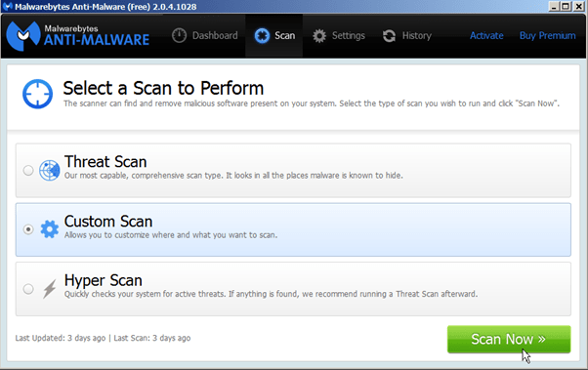Select the Hyper Scan radio button

[x=28, y=289]
